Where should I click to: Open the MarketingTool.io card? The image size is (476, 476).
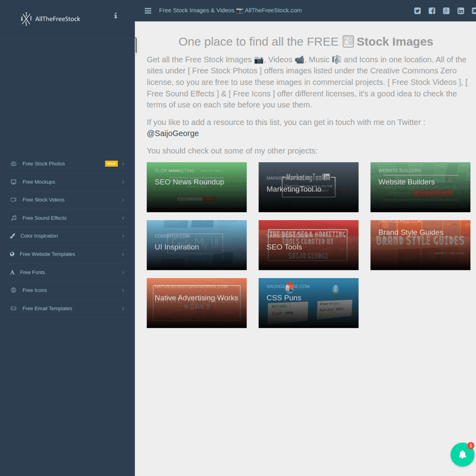point(309,187)
